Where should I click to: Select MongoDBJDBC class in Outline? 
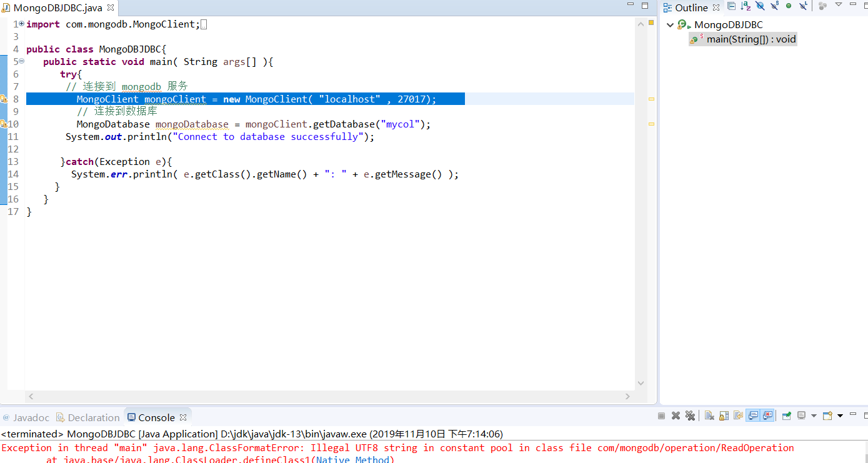[728, 25]
